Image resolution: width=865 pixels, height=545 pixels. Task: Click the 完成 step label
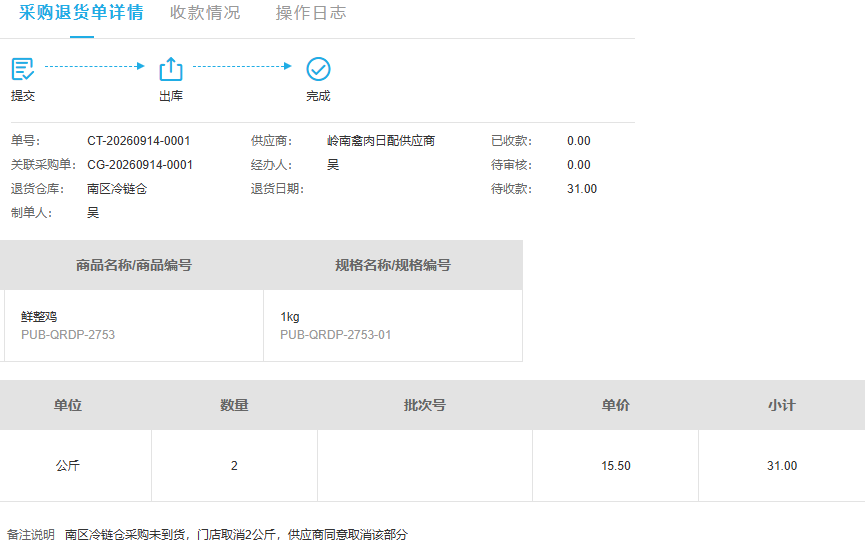click(318, 96)
